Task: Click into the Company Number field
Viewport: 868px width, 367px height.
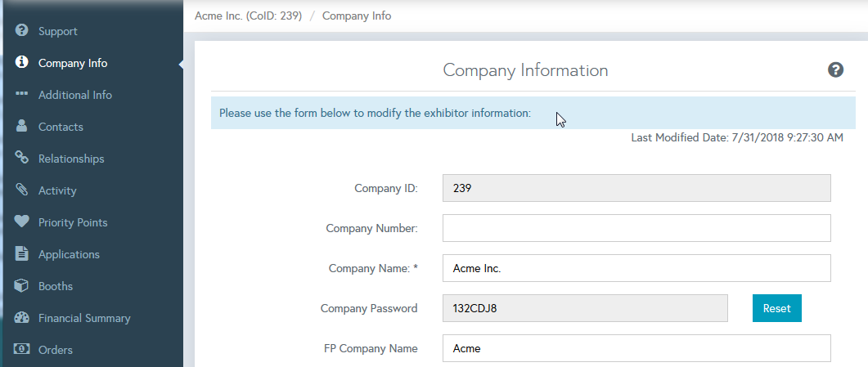Action: 636,228
